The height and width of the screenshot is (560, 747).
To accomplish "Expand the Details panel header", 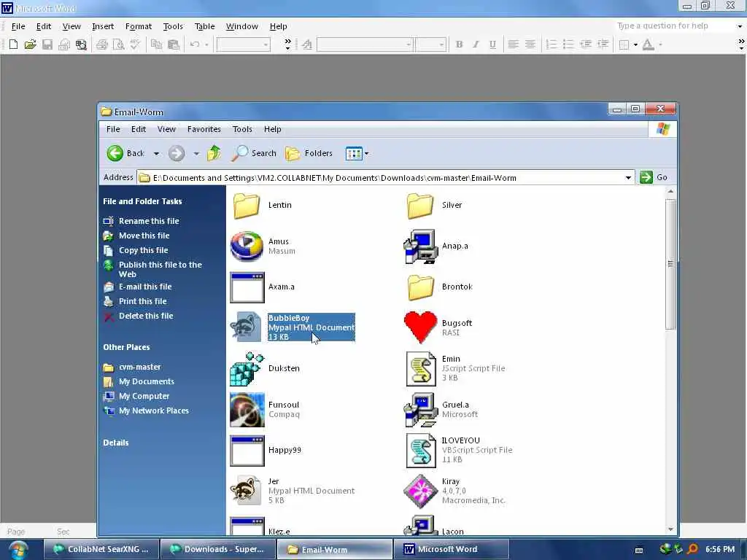I will 116,443.
